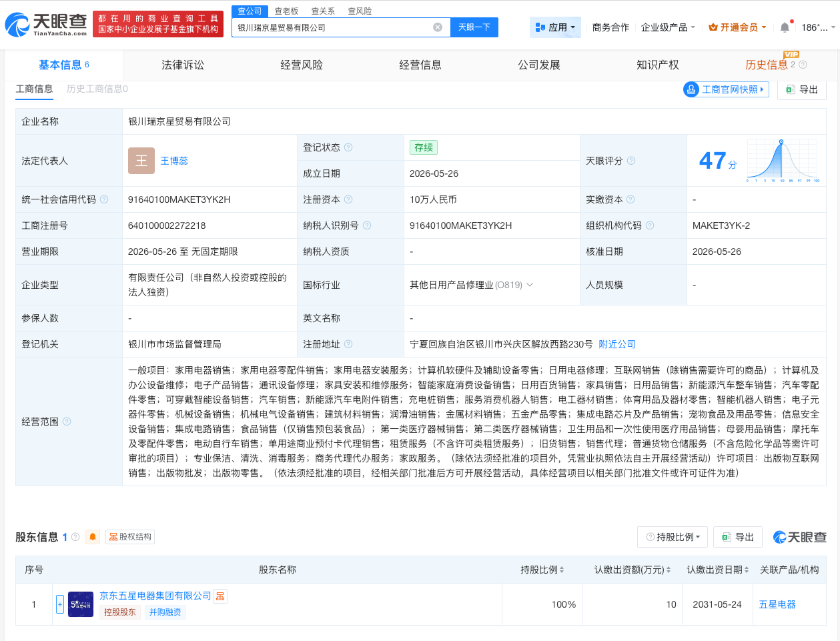The height and width of the screenshot is (641, 840).
Task: Expand the shareholder row plus button
Action: click(x=60, y=604)
